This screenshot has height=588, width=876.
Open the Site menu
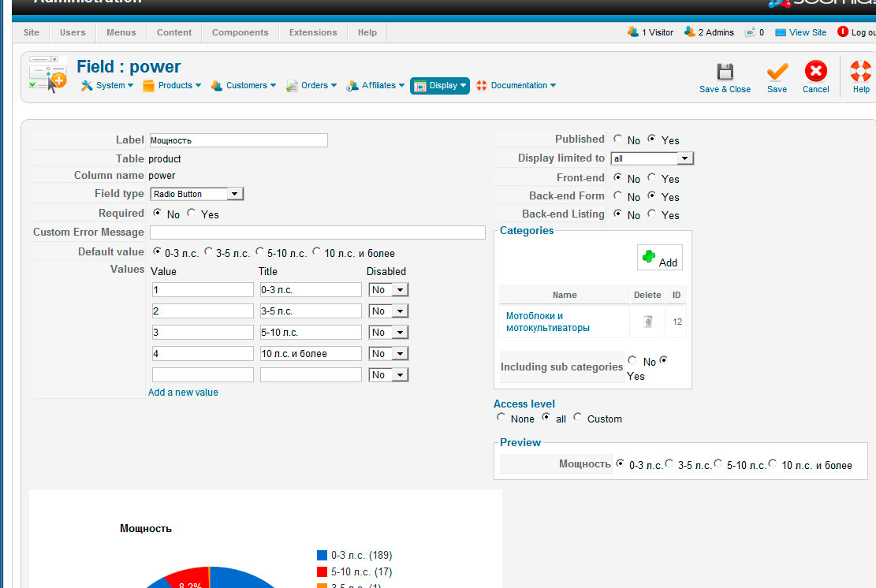click(x=32, y=32)
